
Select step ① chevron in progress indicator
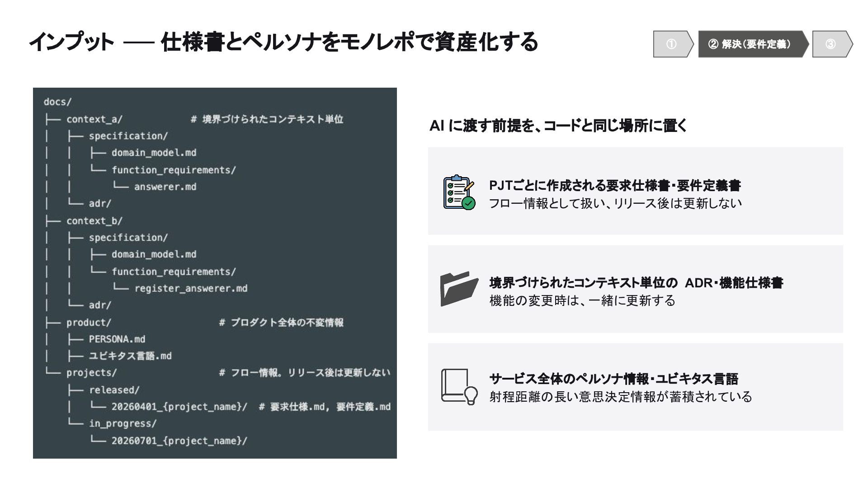[673, 44]
